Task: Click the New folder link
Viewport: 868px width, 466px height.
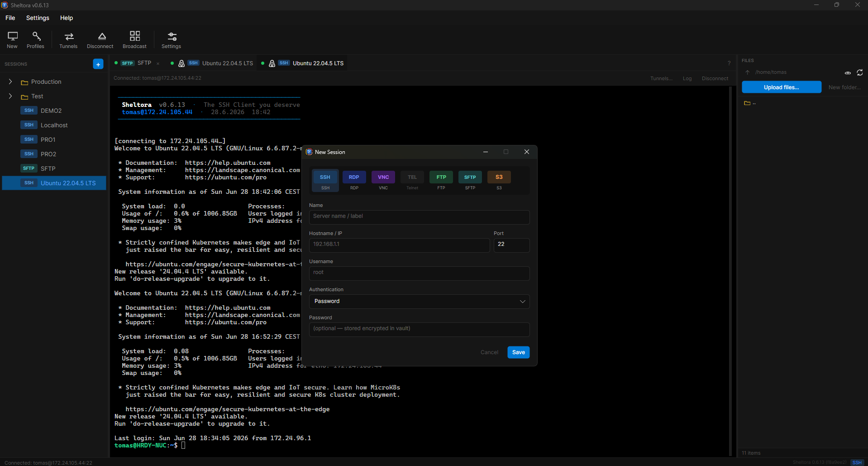Action: [844, 87]
